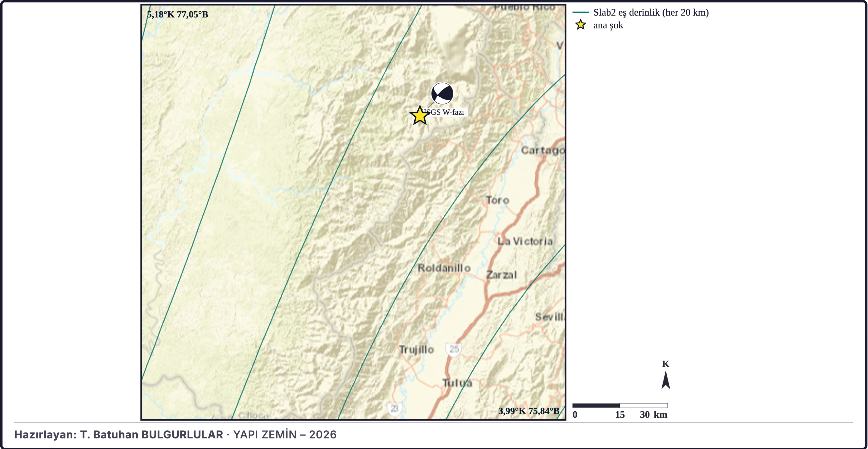Click the 'YAPI ZEMİN – 2026' footer text
Image resolution: width=868 pixels, height=449 pixels.
pos(285,435)
